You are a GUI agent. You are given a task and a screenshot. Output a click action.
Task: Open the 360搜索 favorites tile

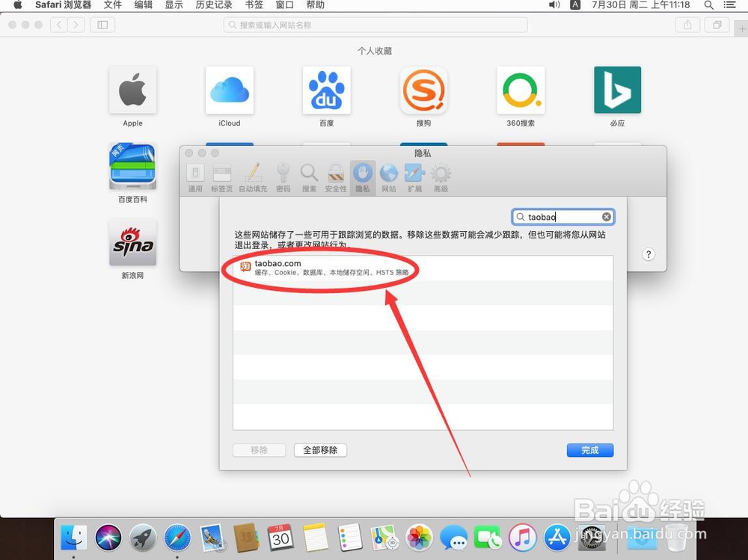(x=521, y=90)
